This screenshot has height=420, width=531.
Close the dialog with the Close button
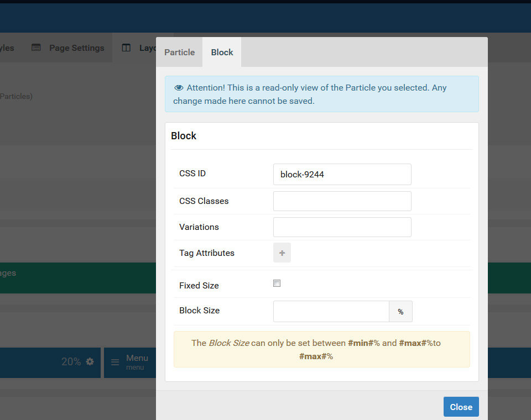click(x=461, y=407)
